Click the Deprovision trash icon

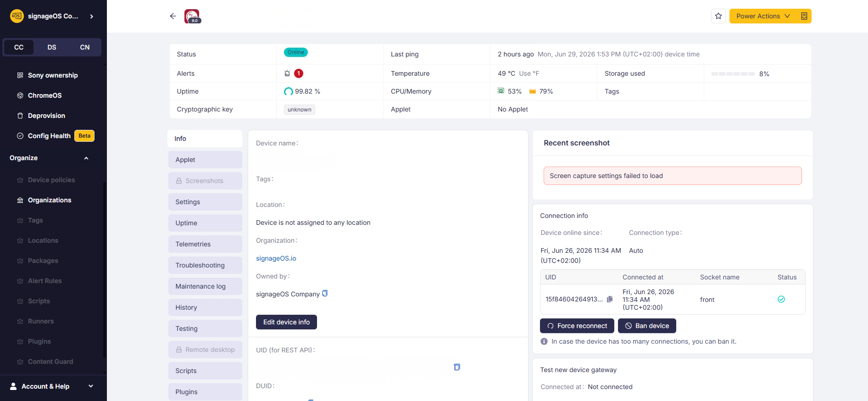pyautogui.click(x=20, y=116)
